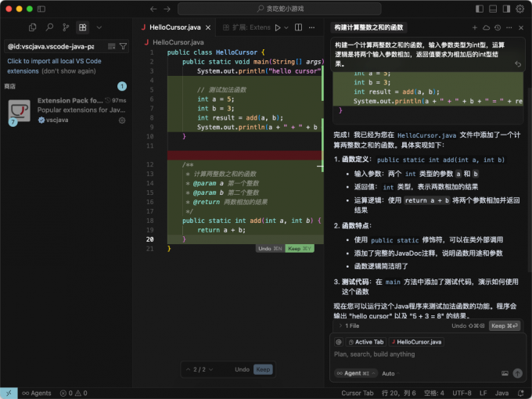
Task: Open Cursor settings gear in title bar
Action: [x=519, y=9]
